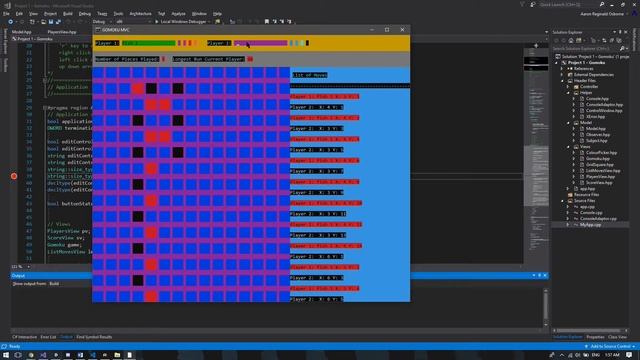Switch to the Model.hpp document tab

22,32
